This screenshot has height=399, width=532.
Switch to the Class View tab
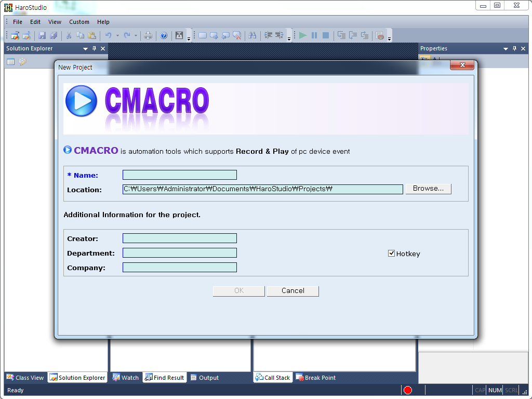click(x=25, y=378)
